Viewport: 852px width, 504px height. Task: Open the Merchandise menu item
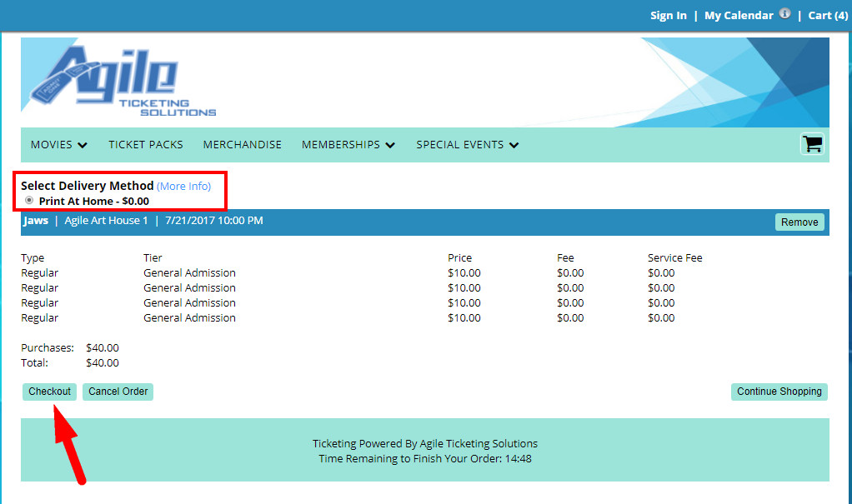click(x=243, y=144)
